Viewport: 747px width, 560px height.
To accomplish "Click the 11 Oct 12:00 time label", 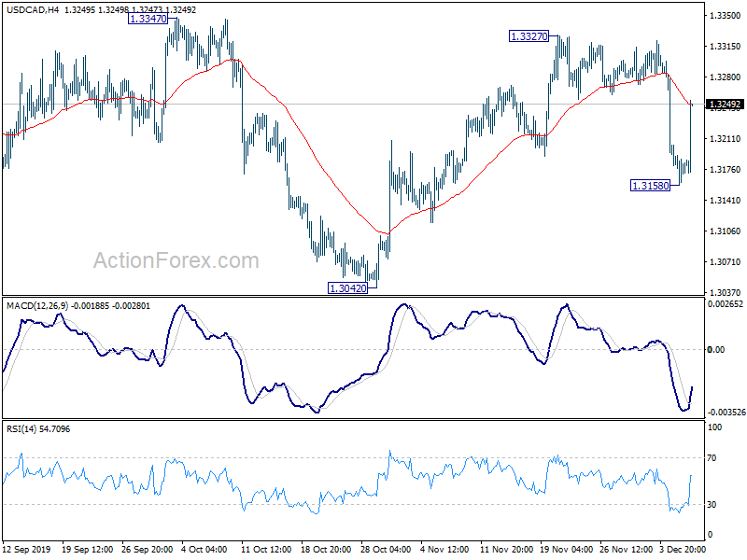I will [x=266, y=550].
